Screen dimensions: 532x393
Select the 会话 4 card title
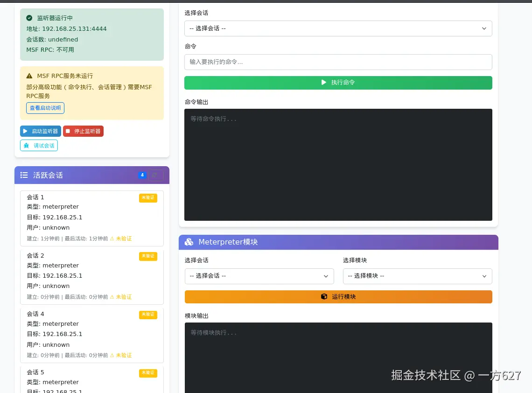[x=35, y=314]
